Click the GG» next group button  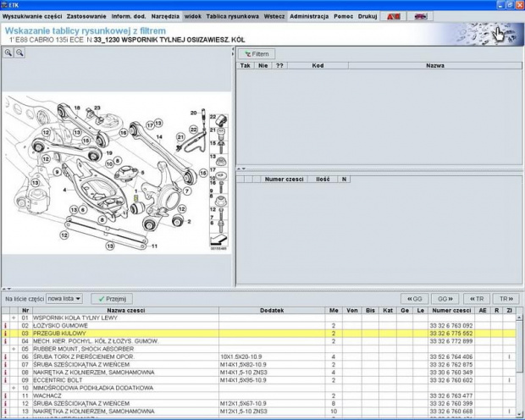coord(445,299)
